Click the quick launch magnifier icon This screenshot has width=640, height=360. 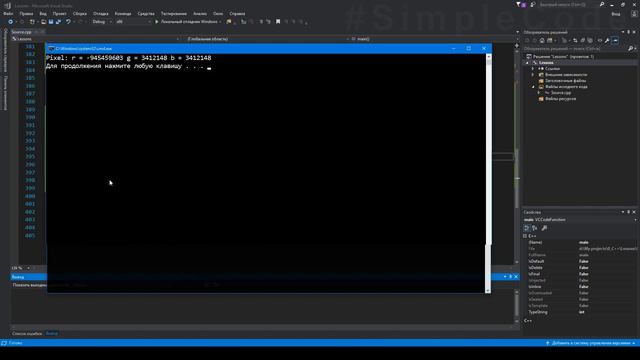602,4
